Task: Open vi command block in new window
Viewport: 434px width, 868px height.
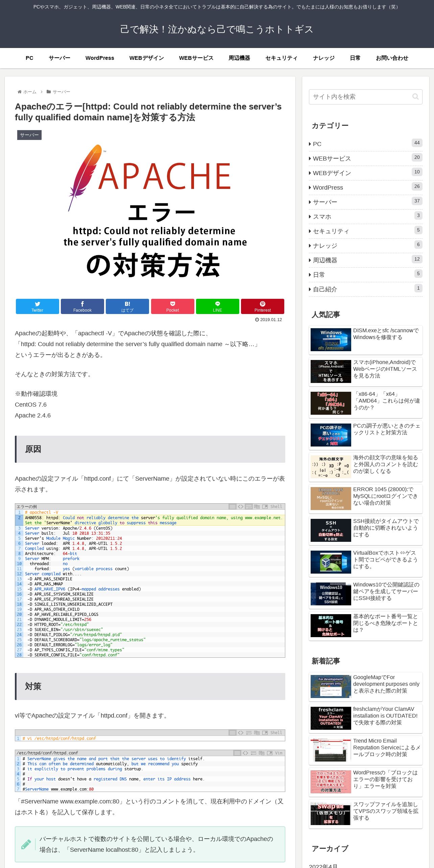Action: pyautogui.click(x=265, y=732)
